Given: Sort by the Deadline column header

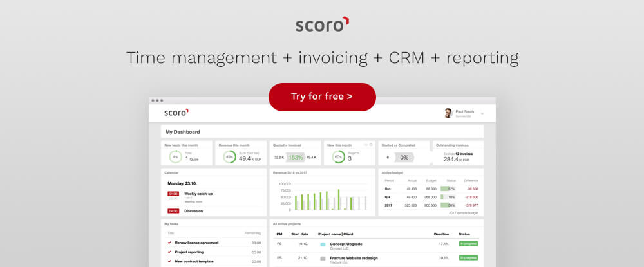Looking at the screenshot, I should pos(441,234).
